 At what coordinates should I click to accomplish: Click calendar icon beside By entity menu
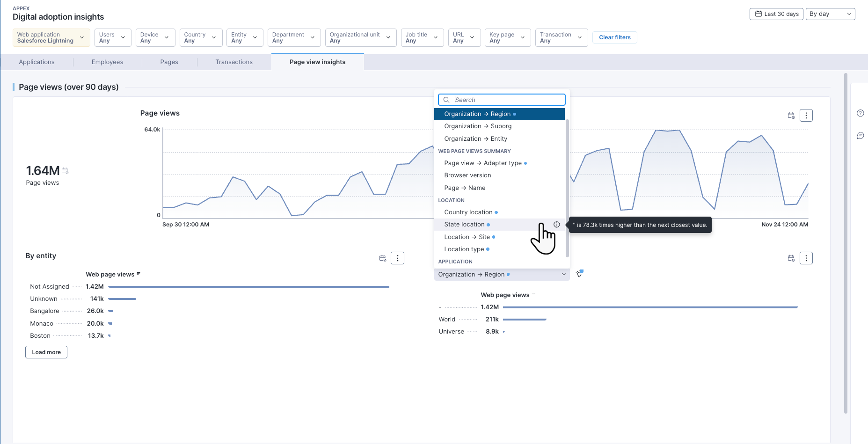pos(382,258)
